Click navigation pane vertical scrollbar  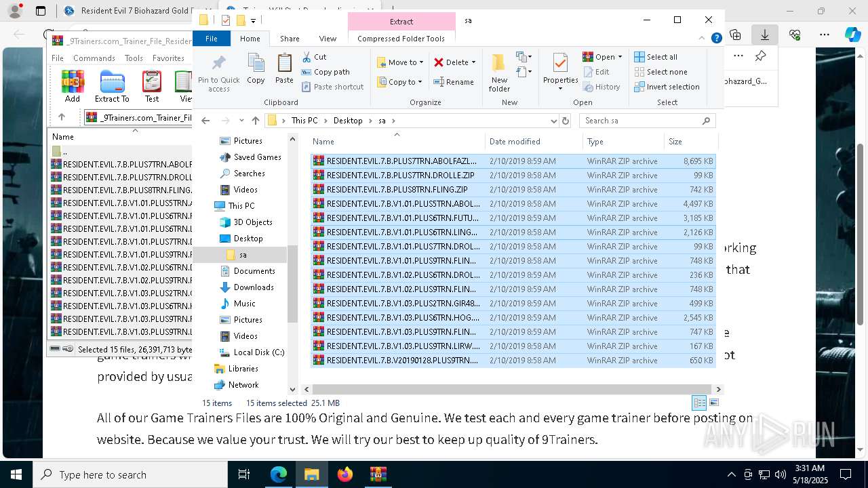point(293,283)
